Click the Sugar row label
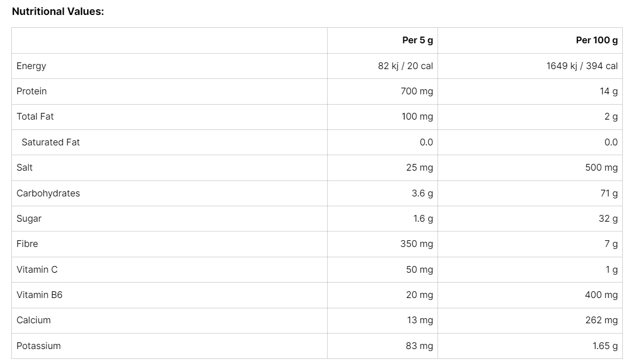 (x=29, y=219)
